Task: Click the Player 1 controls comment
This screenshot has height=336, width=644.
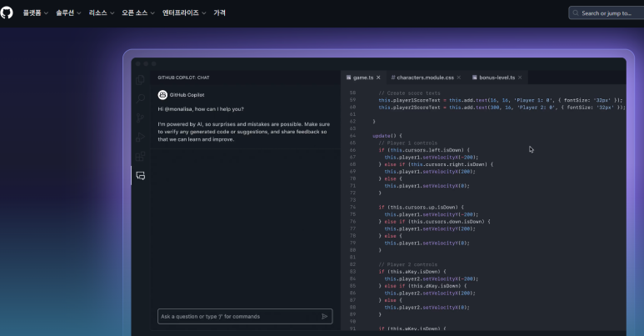Action: point(408,143)
